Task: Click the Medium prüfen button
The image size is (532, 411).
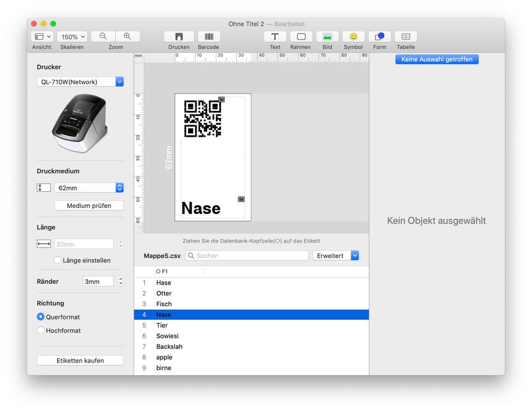Action: [89, 205]
